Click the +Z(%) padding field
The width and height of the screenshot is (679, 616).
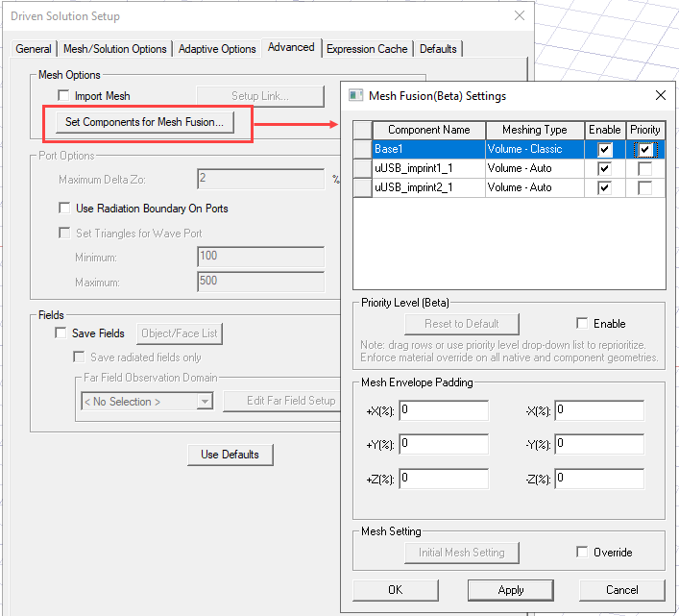coord(444,479)
